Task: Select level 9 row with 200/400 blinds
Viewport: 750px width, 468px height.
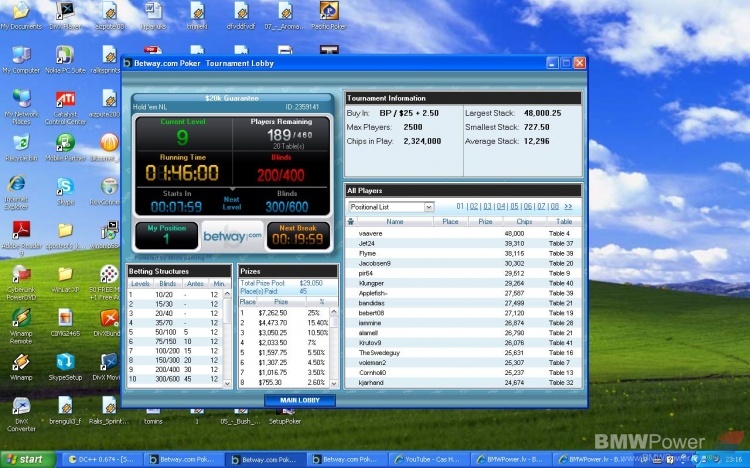Action: (x=175, y=369)
